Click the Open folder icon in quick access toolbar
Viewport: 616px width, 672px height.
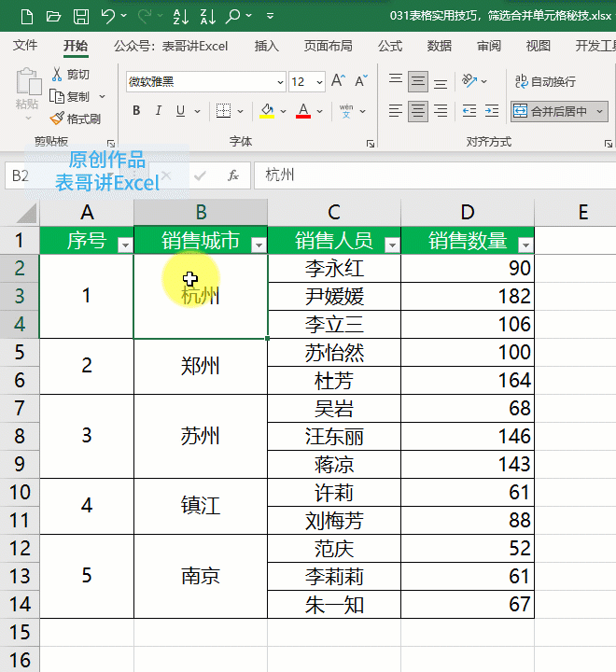[x=53, y=16]
